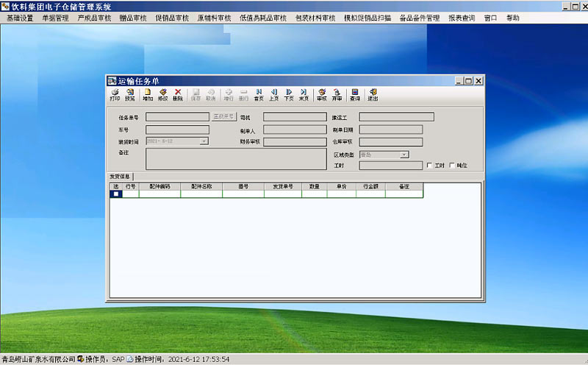Click the 预览 (Preview) toolbar icon
Viewport: 588px width, 365px height.
pos(130,94)
